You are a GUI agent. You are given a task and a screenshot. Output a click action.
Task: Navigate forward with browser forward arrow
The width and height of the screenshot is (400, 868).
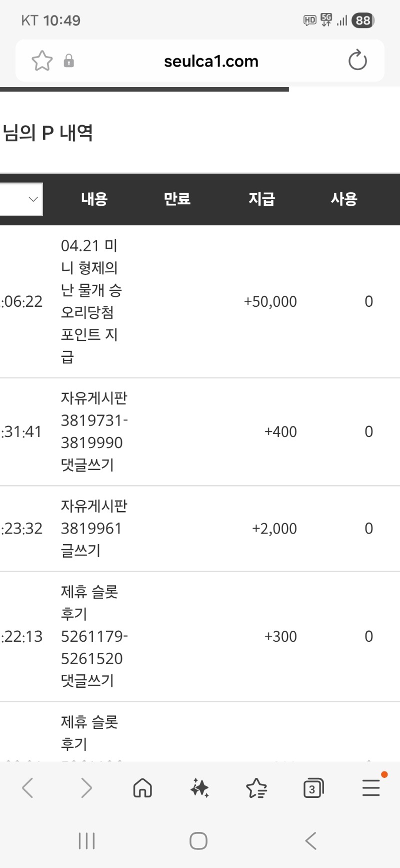[x=86, y=788]
